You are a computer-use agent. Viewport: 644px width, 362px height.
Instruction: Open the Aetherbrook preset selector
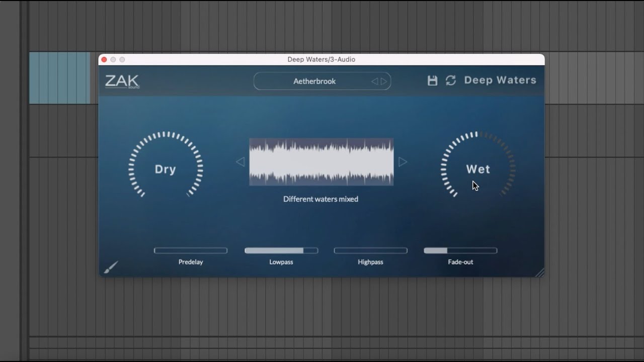click(322, 81)
